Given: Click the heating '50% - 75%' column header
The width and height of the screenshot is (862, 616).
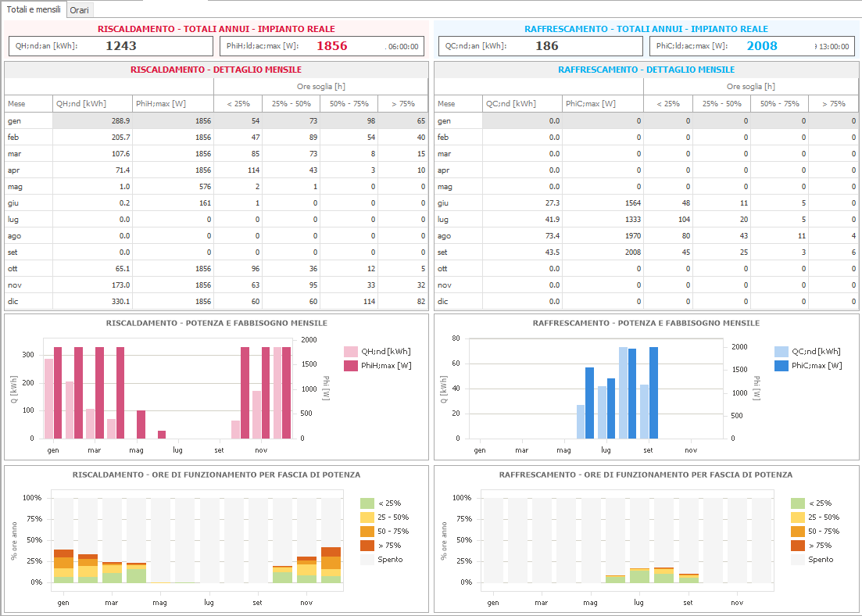Looking at the screenshot, I should (349, 104).
